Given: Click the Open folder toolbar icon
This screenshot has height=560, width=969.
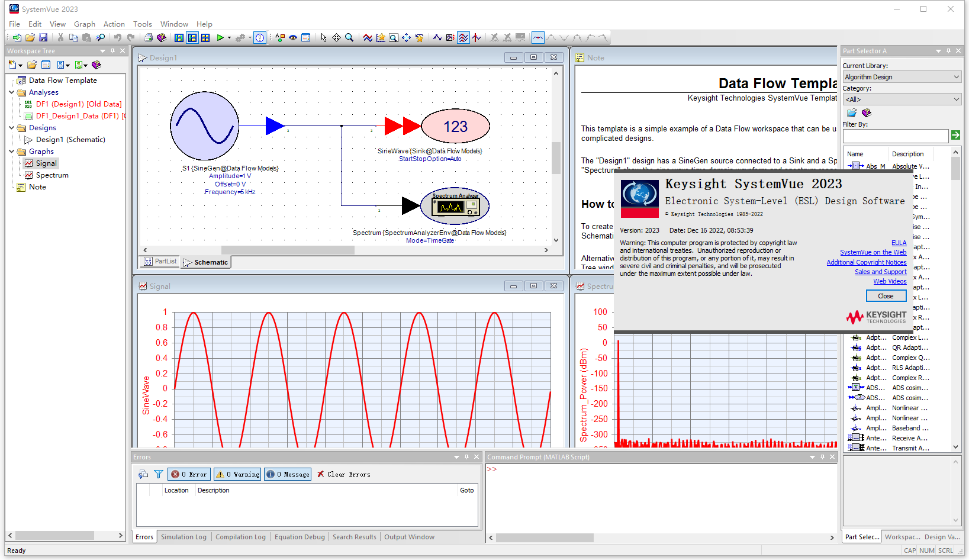Looking at the screenshot, I should pos(30,38).
